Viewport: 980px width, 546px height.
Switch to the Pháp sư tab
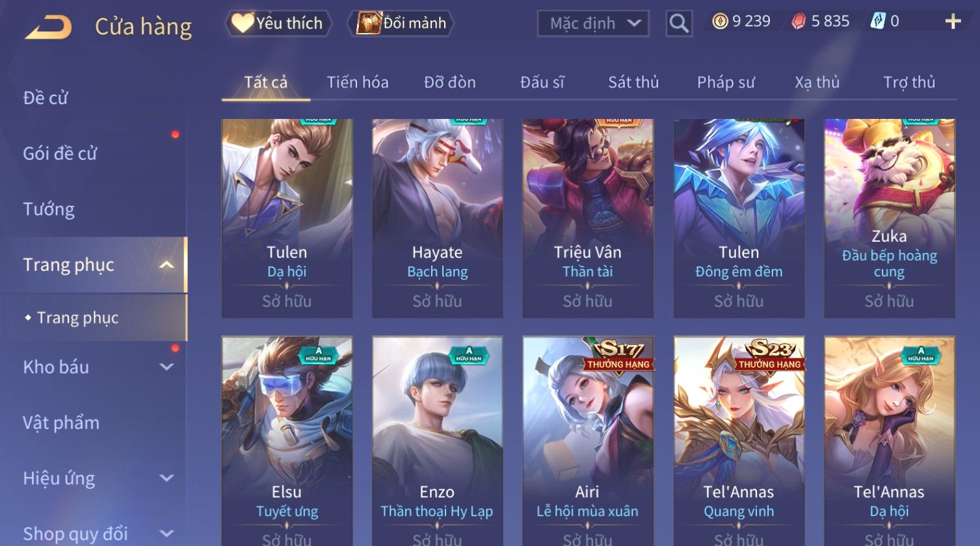tap(726, 82)
